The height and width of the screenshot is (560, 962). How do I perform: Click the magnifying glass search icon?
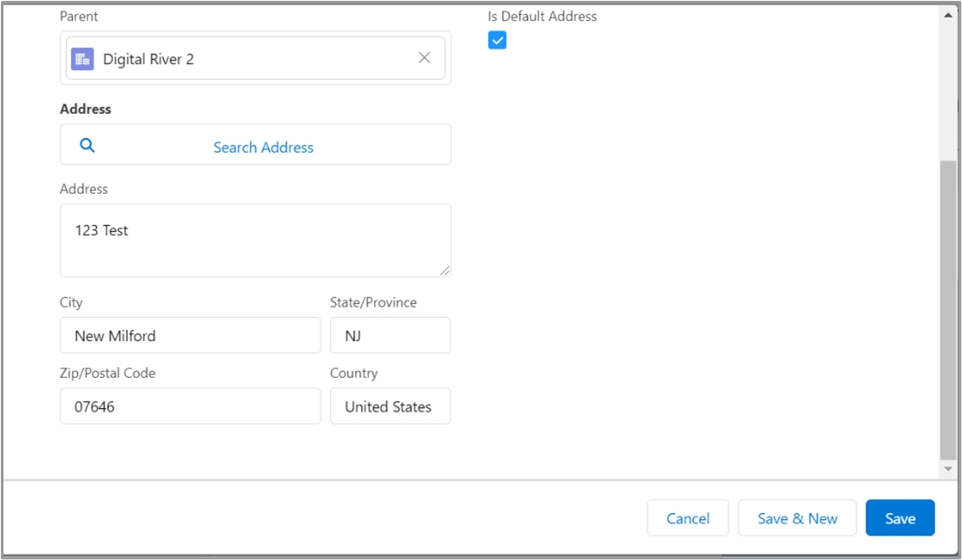(x=87, y=146)
